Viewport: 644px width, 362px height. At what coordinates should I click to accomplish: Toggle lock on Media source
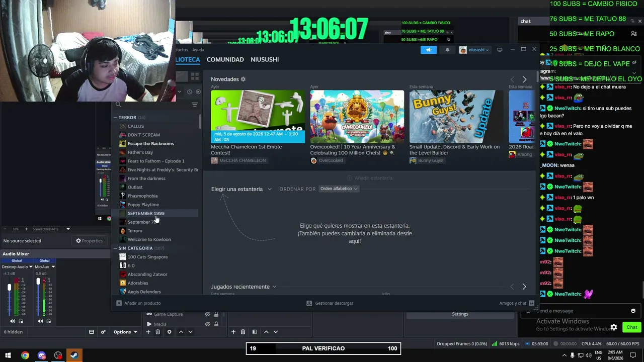click(x=216, y=324)
